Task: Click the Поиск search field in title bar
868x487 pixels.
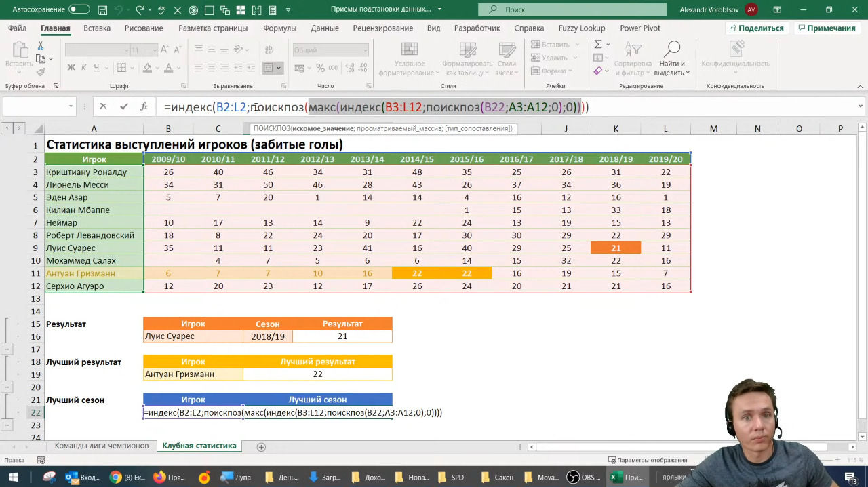Action: pos(572,9)
